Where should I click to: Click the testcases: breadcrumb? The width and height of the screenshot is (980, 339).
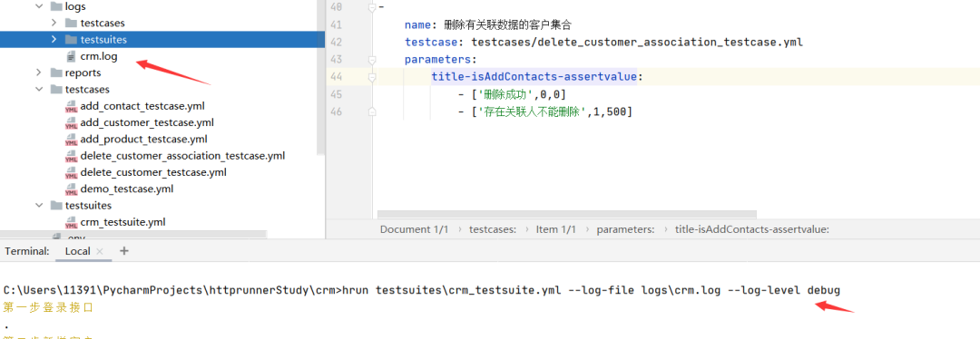tap(493, 229)
